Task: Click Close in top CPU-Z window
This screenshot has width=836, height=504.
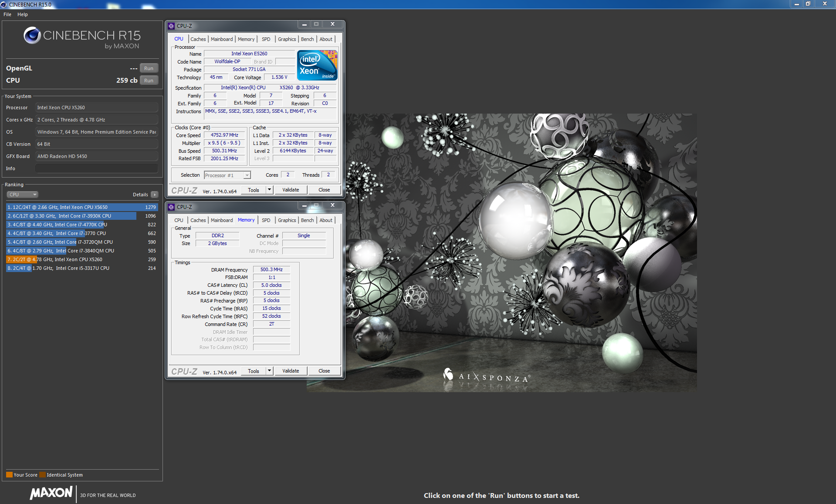Action: 324,190
